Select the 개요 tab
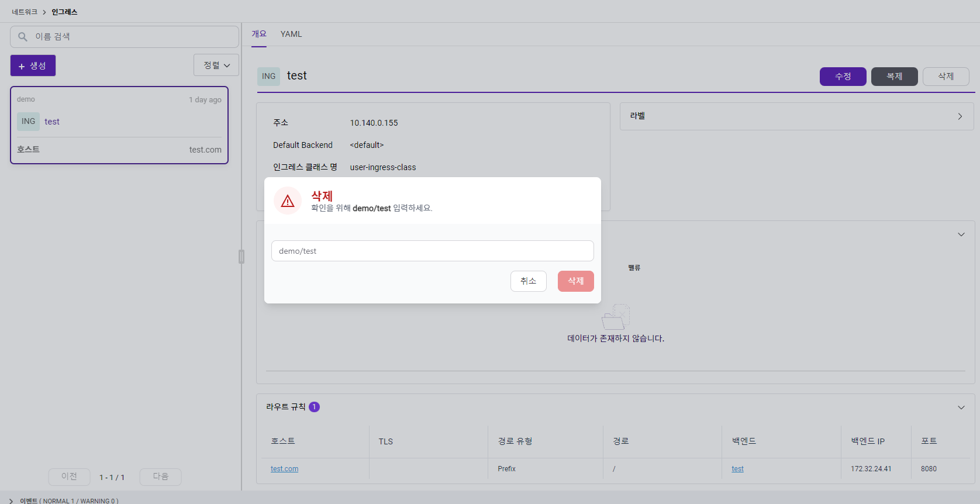Viewport: 980px width, 504px height. pos(259,34)
